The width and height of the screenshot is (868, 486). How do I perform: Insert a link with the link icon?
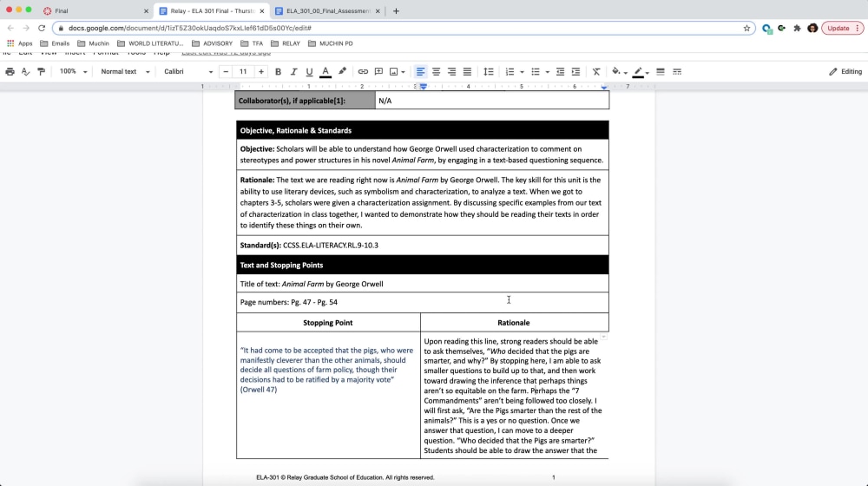coord(363,71)
